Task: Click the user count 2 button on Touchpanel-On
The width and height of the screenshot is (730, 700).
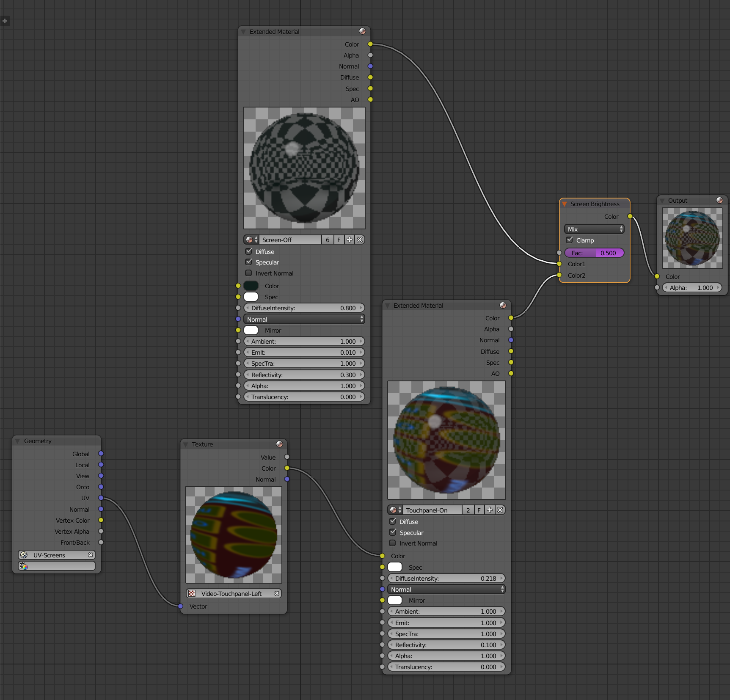Action: [x=468, y=510]
